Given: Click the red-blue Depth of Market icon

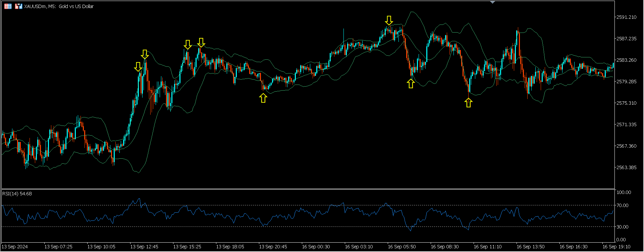Looking at the screenshot, I should point(8,6).
